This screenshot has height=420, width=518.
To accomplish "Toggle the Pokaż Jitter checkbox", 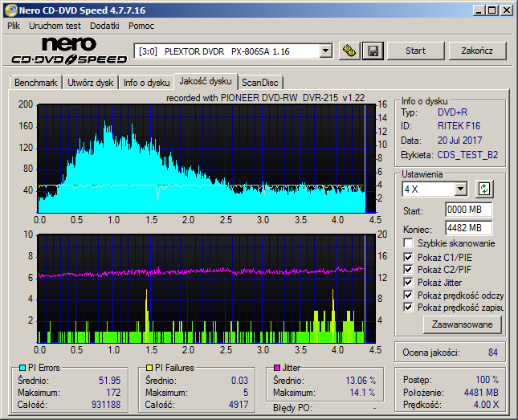I will point(408,282).
